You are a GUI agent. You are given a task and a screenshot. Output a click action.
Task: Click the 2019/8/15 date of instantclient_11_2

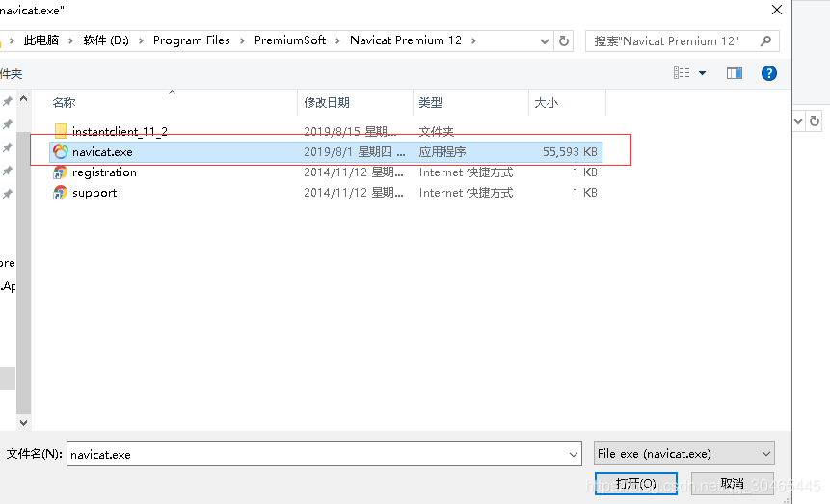coord(350,131)
